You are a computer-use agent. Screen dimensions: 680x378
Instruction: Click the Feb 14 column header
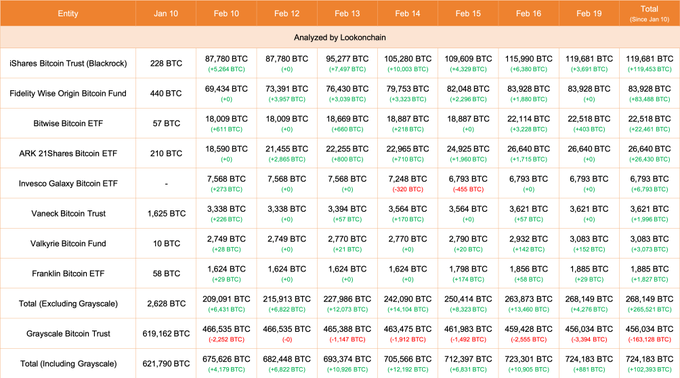[x=408, y=13]
